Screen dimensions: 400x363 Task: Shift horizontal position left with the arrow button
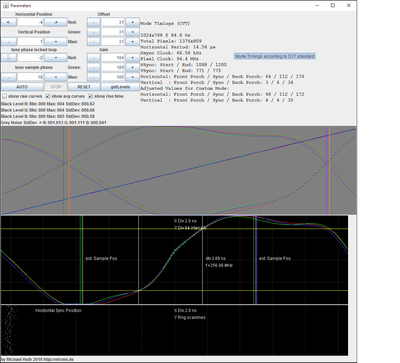pos(9,22)
